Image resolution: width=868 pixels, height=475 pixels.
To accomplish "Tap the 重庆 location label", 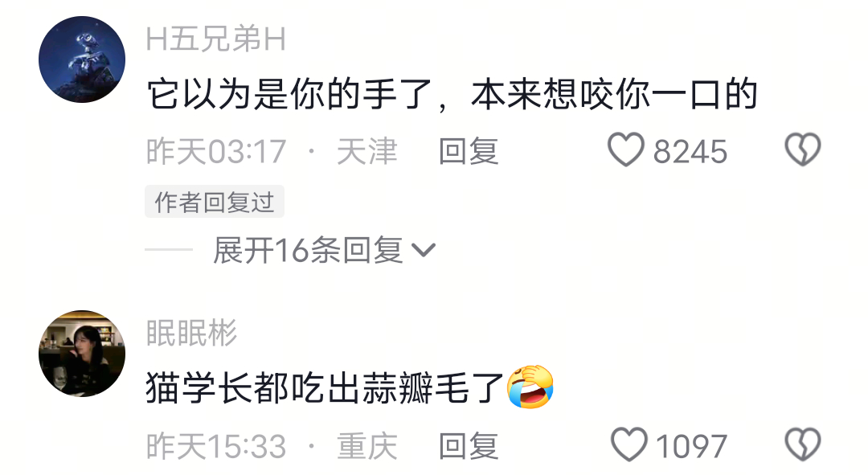I will [x=367, y=446].
